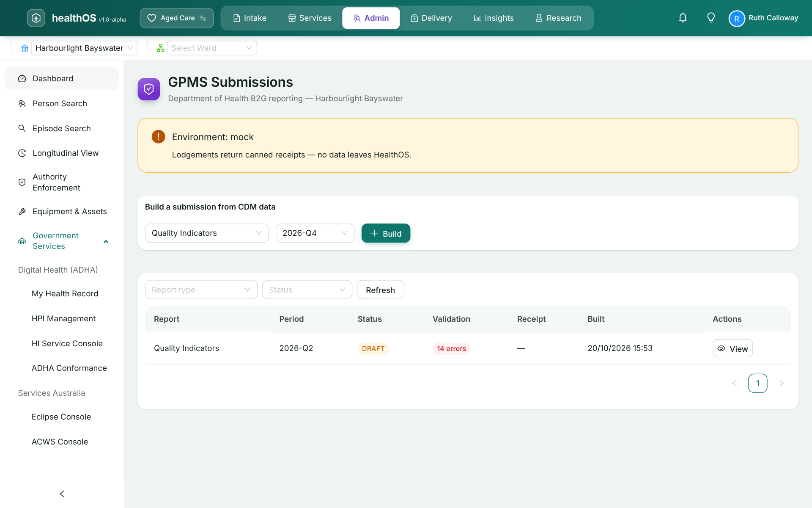Image resolution: width=812 pixels, height=508 pixels.
Task: Open the 2026-Q4 period dropdown
Action: point(315,233)
